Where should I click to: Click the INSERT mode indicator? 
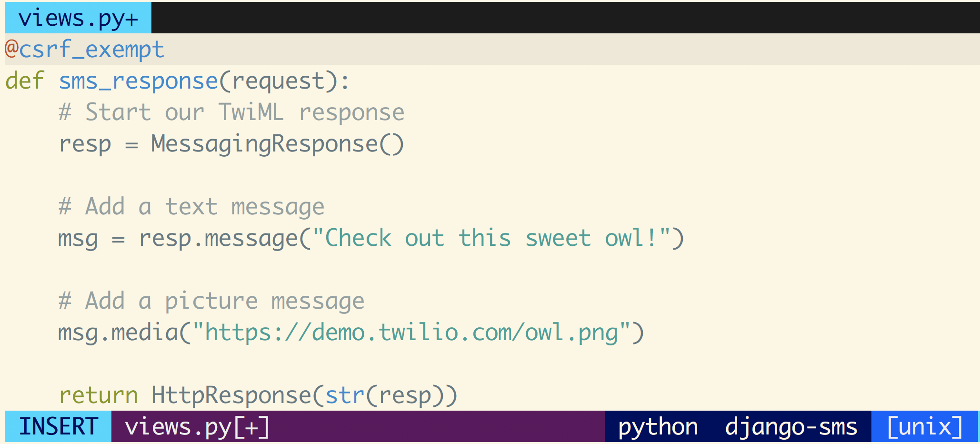[58, 426]
